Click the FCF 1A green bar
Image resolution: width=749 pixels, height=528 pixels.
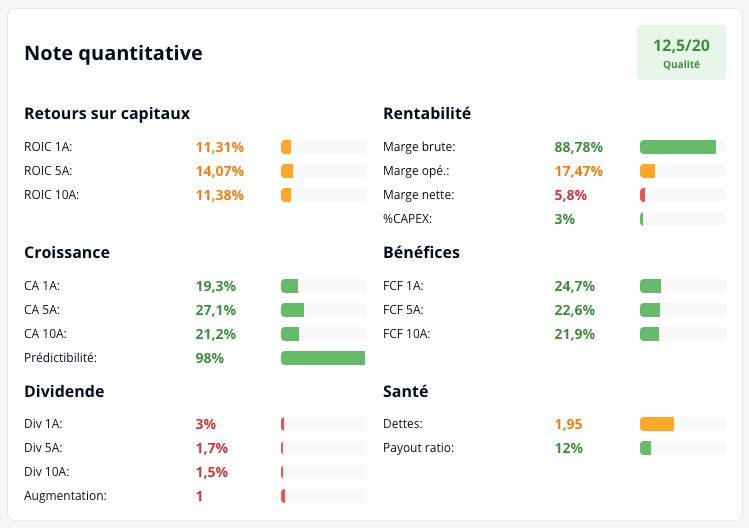tap(683, 286)
